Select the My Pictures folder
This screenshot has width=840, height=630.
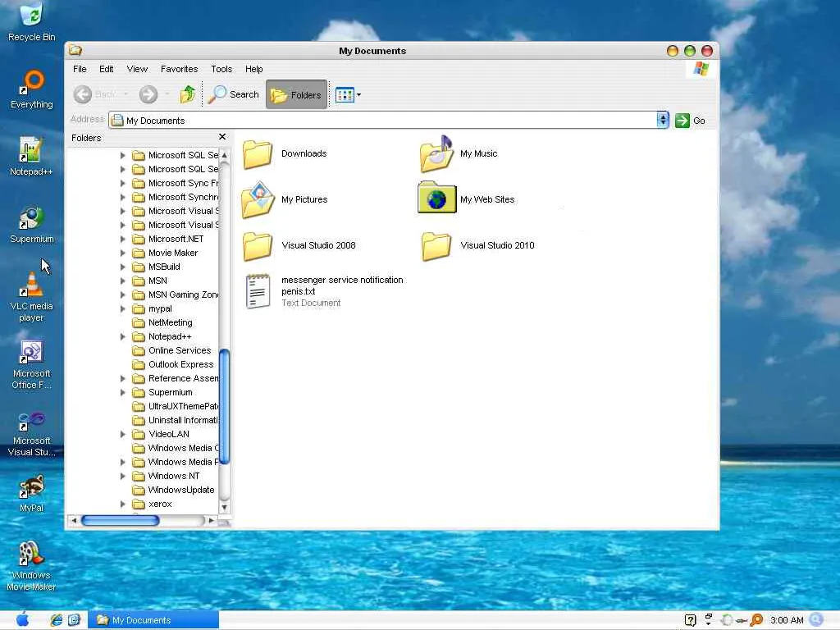click(285, 199)
